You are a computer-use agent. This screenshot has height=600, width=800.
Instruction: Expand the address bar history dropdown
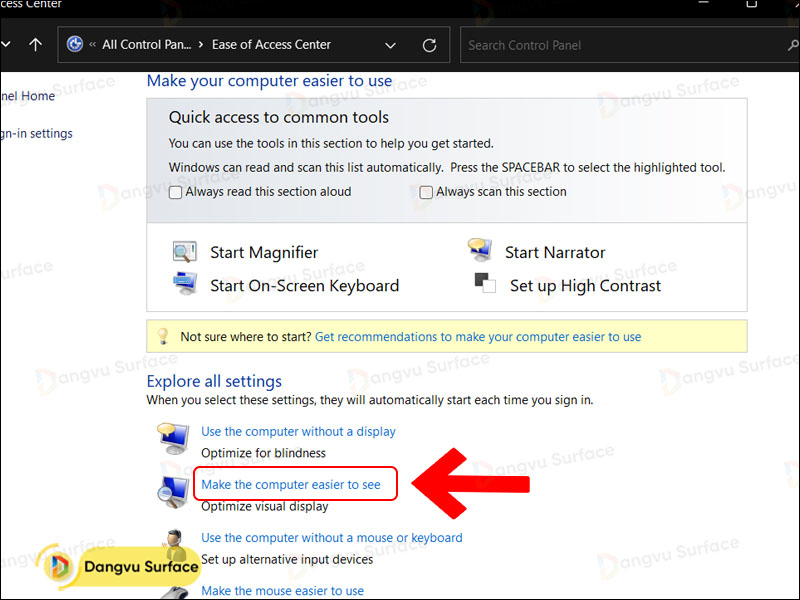[x=391, y=45]
